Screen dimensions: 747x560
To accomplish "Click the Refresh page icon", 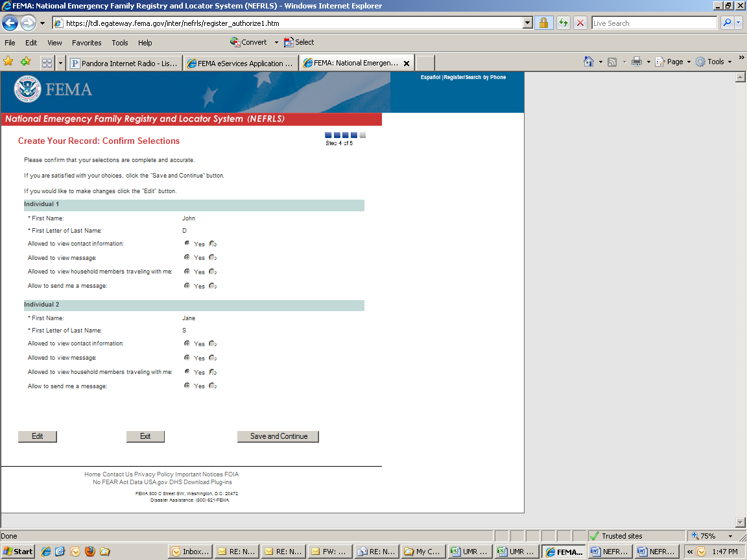I will (x=563, y=23).
